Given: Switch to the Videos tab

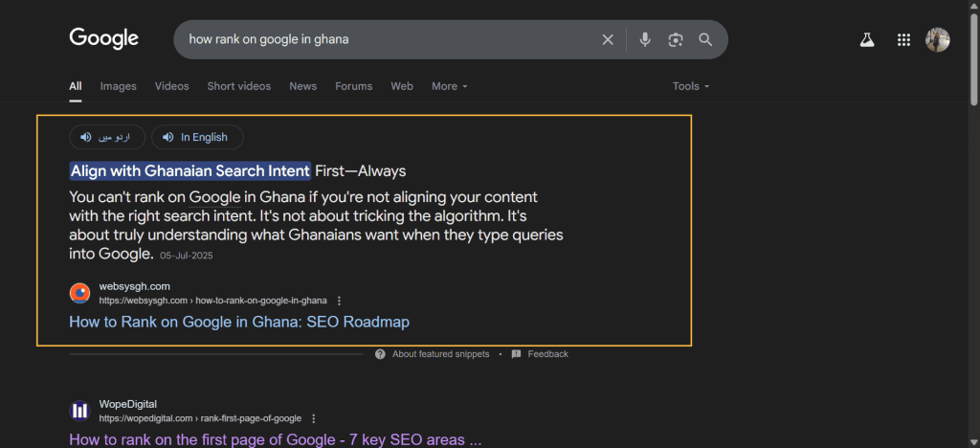Looking at the screenshot, I should coord(172,86).
